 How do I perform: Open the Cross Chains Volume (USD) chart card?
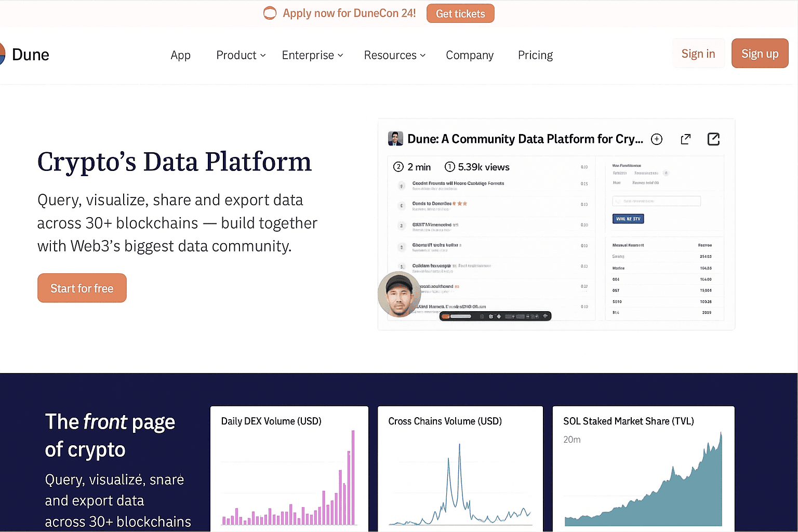[460, 469]
